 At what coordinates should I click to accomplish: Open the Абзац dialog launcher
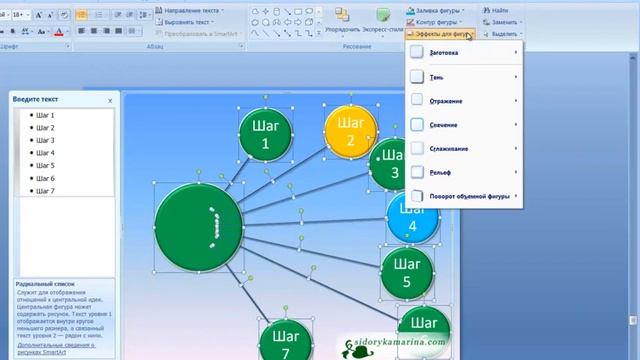241,47
